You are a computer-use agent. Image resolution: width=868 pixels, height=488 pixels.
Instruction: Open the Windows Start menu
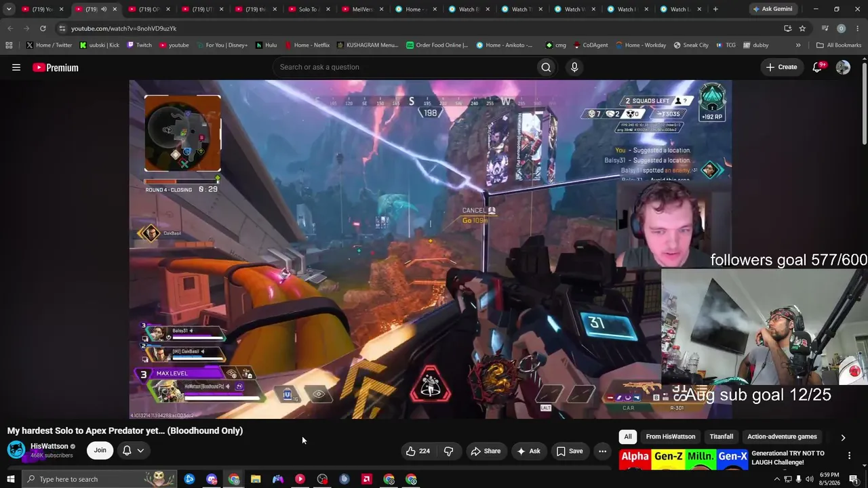10,479
